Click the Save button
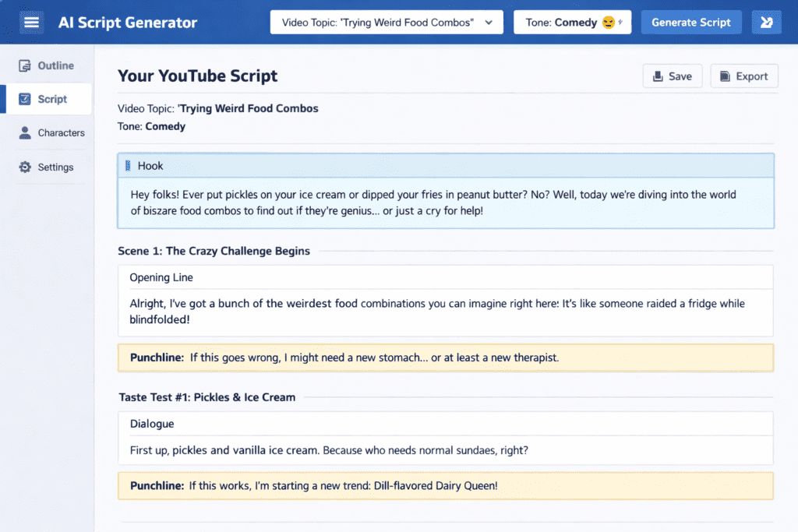The image size is (798, 532). point(672,76)
